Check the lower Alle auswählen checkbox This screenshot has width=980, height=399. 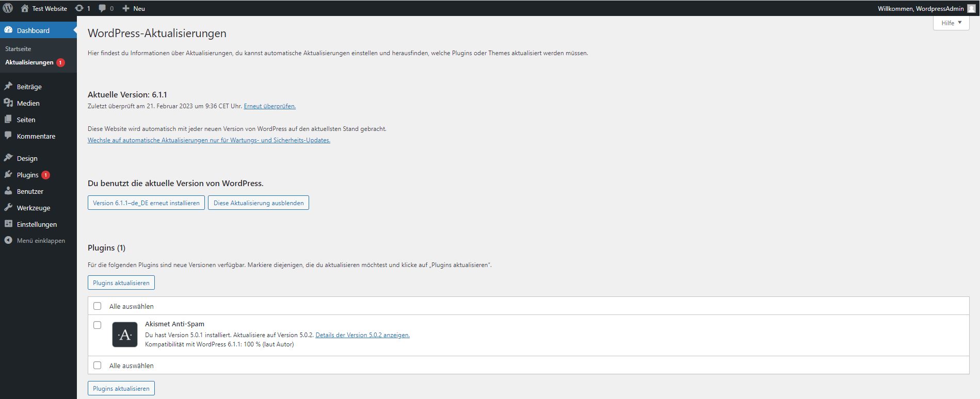click(x=97, y=365)
